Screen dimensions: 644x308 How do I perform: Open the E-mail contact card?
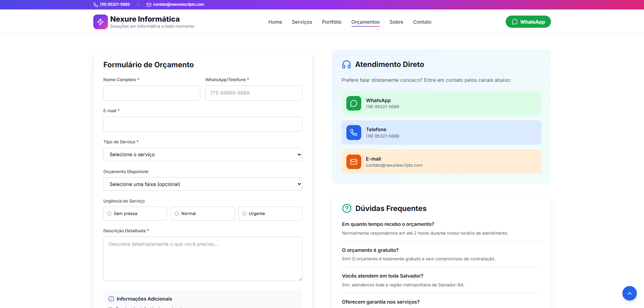point(441,162)
